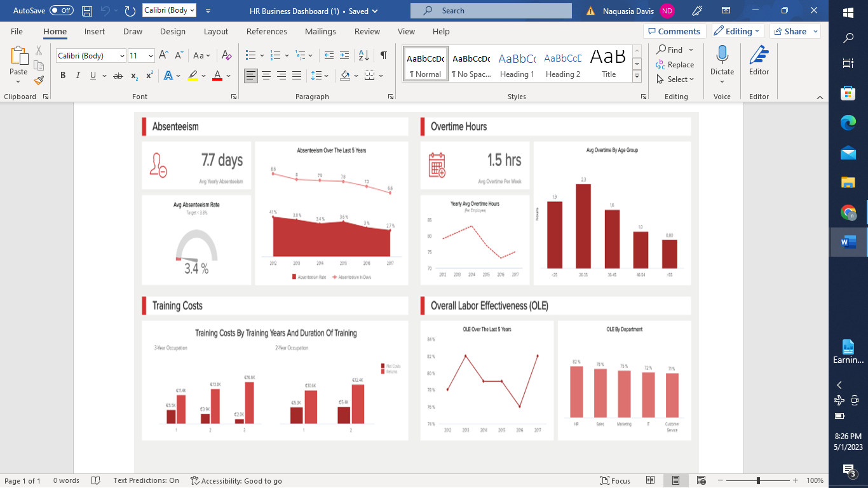Click the Redo arrow in title bar

130,11
